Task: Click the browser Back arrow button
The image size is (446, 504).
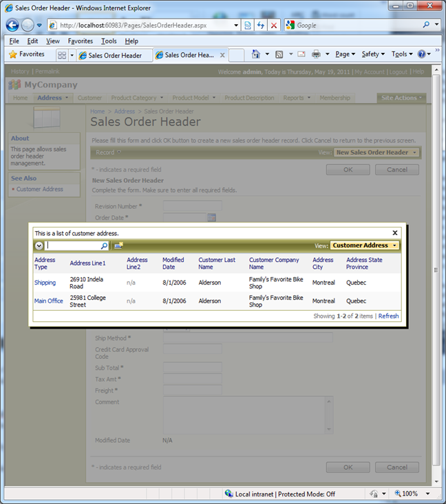Action: pyautogui.click(x=12, y=25)
